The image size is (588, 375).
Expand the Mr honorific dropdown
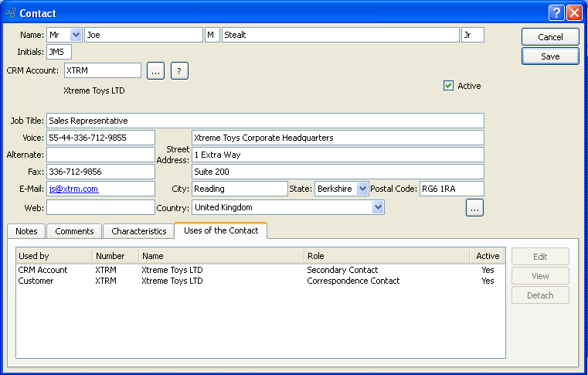click(75, 35)
